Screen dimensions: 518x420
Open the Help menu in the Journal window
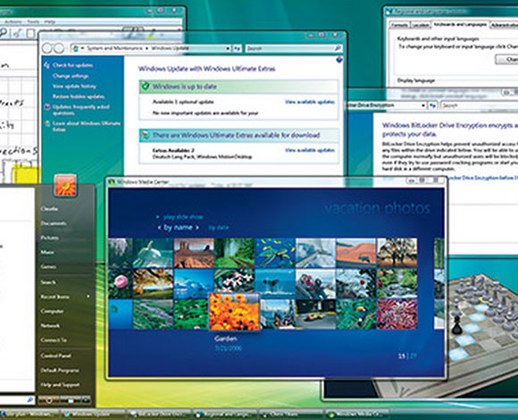point(49,21)
